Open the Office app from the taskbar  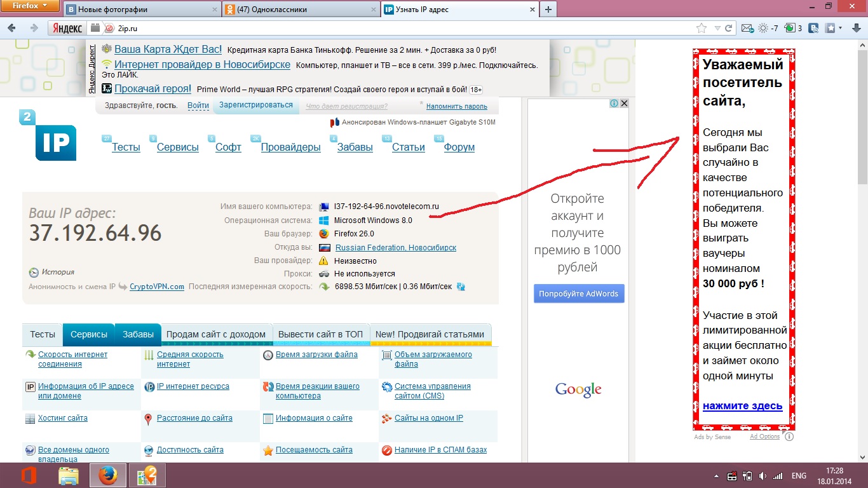point(29,475)
